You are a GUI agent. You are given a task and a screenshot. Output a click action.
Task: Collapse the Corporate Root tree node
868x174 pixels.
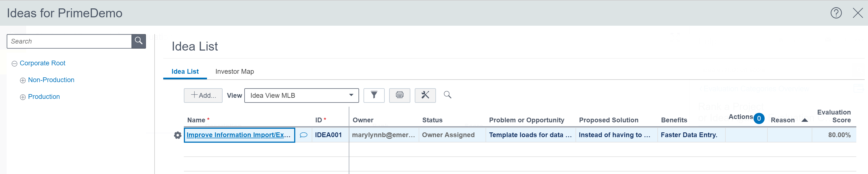tap(14, 64)
